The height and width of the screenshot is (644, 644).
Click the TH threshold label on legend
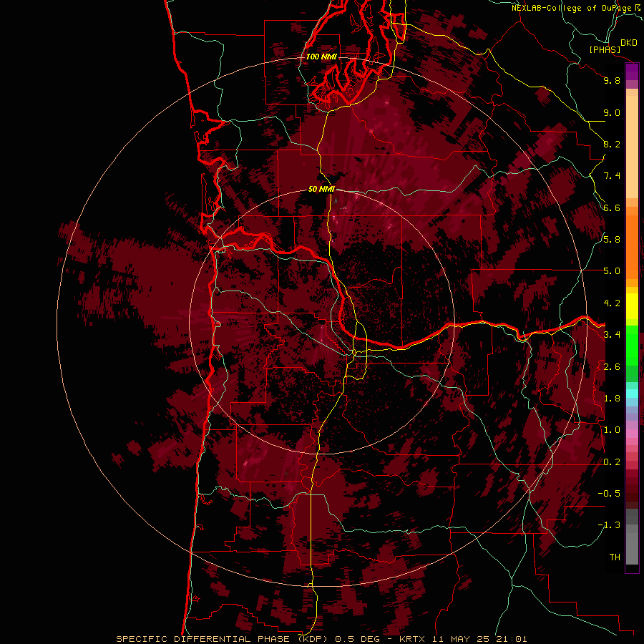click(615, 557)
